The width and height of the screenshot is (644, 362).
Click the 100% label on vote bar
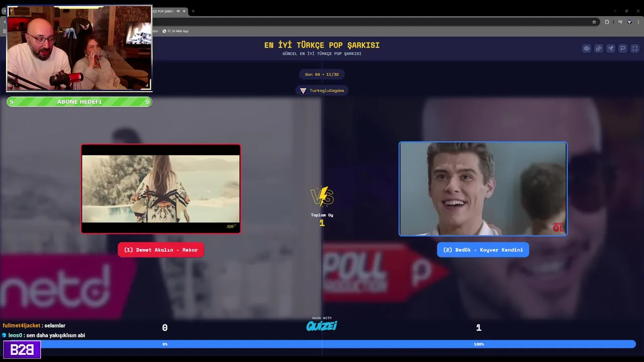pyautogui.click(x=479, y=344)
